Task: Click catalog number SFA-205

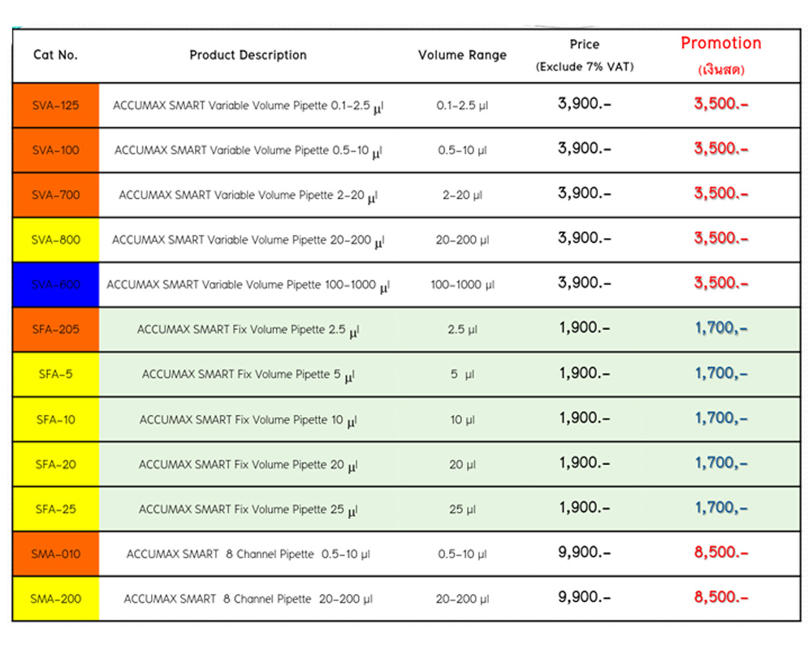Action: coord(56,329)
